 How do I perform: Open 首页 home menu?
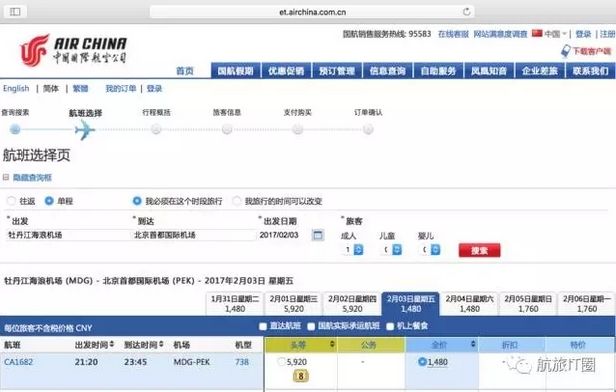tap(185, 71)
